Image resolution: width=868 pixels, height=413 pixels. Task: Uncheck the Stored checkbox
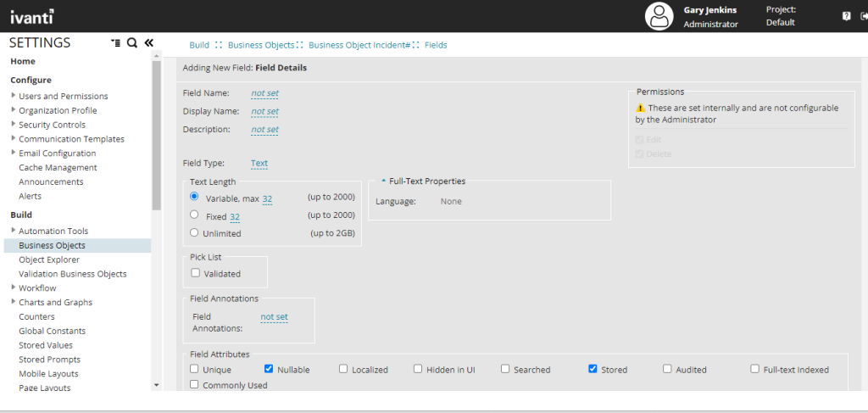point(593,369)
